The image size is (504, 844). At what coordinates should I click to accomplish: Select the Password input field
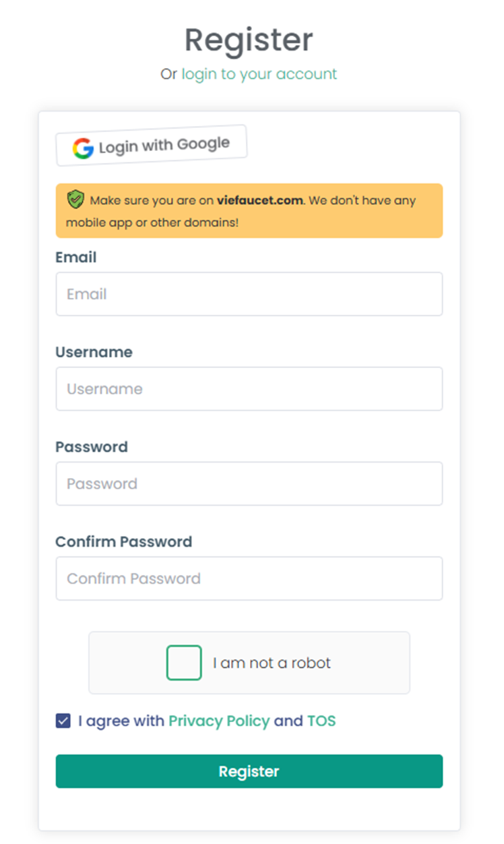249,483
